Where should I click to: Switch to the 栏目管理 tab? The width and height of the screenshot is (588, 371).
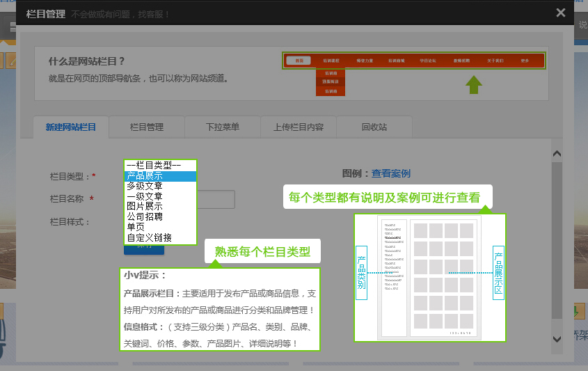[146, 127]
